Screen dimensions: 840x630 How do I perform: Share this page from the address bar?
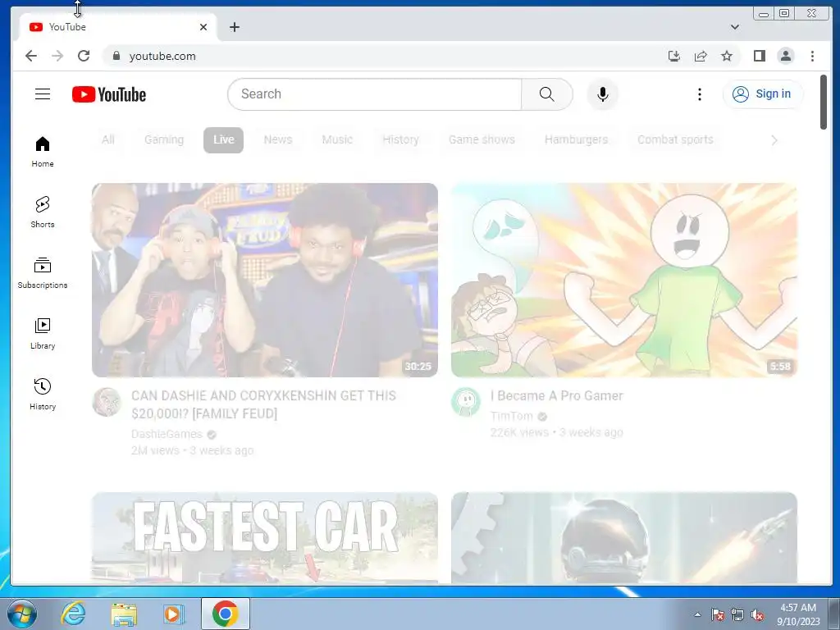[701, 56]
